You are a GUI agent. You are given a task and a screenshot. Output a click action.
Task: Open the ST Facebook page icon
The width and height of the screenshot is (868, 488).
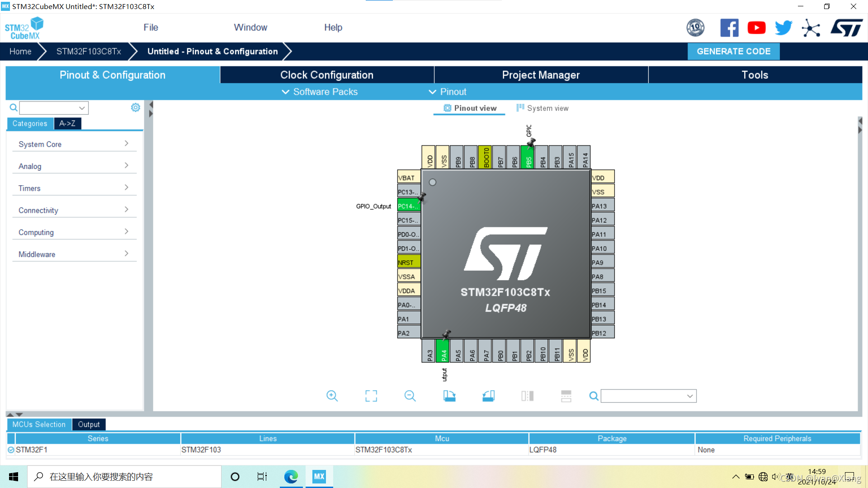point(729,28)
